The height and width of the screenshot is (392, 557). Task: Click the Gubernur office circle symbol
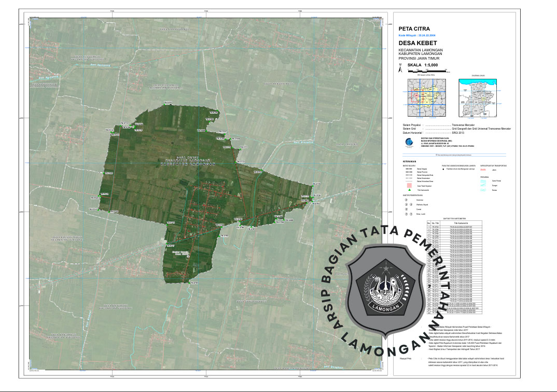pyautogui.click(x=406, y=199)
